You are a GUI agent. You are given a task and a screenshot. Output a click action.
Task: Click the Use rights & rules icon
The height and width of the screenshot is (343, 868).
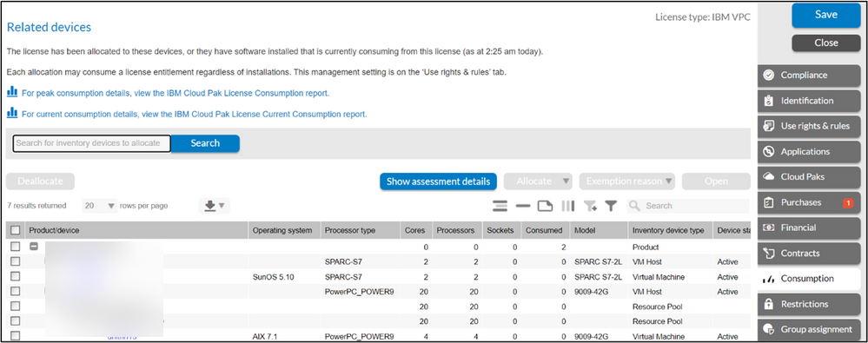pos(768,126)
